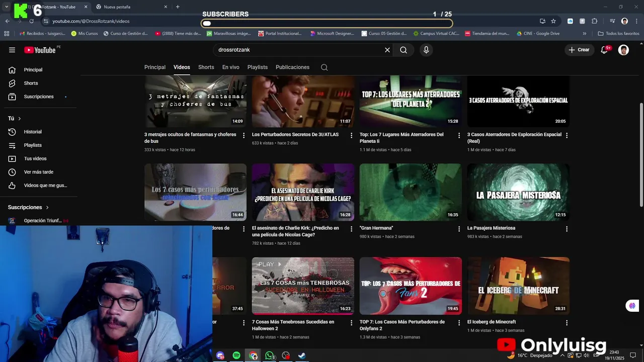Open the account avatar menu
644x362 pixels.
(x=623, y=50)
